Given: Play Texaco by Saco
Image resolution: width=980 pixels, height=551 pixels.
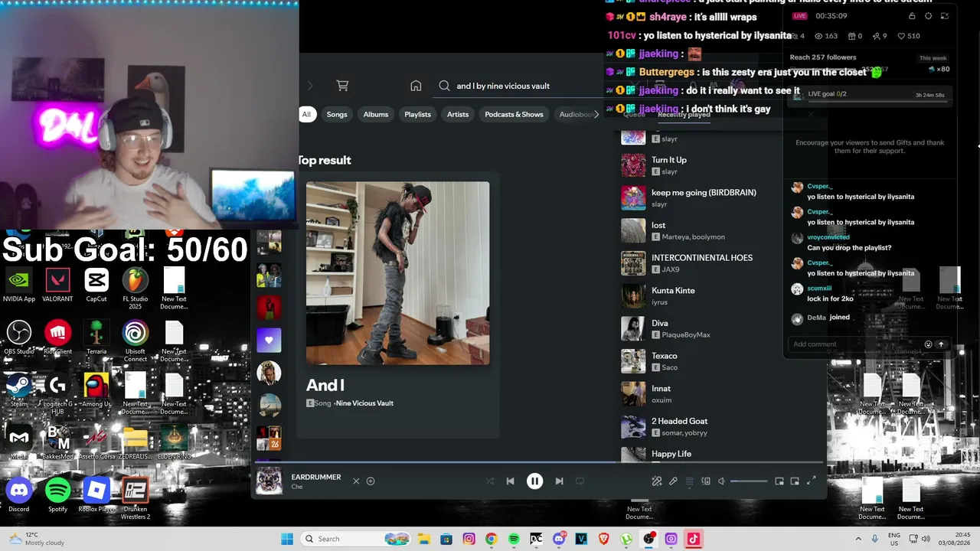Looking at the screenshot, I should click(x=664, y=356).
